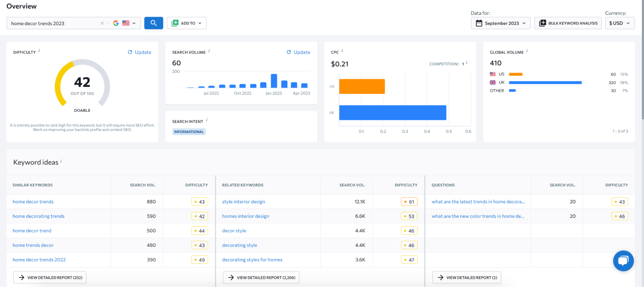Screen dimensions: 644x287
Task: Click the blue UK bar in CPC chart
Action: coord(392,113)
